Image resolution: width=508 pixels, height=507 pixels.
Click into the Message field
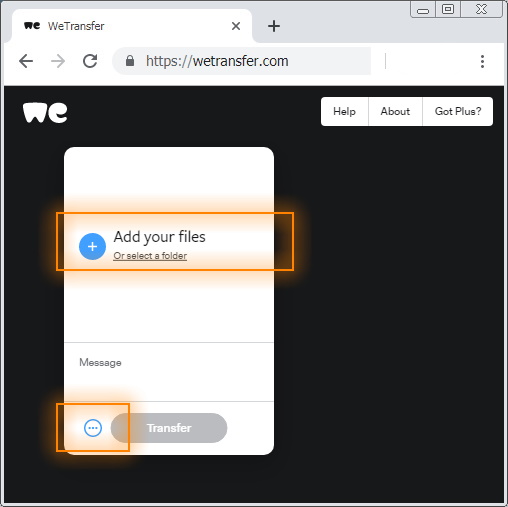(x=169, y=372)
